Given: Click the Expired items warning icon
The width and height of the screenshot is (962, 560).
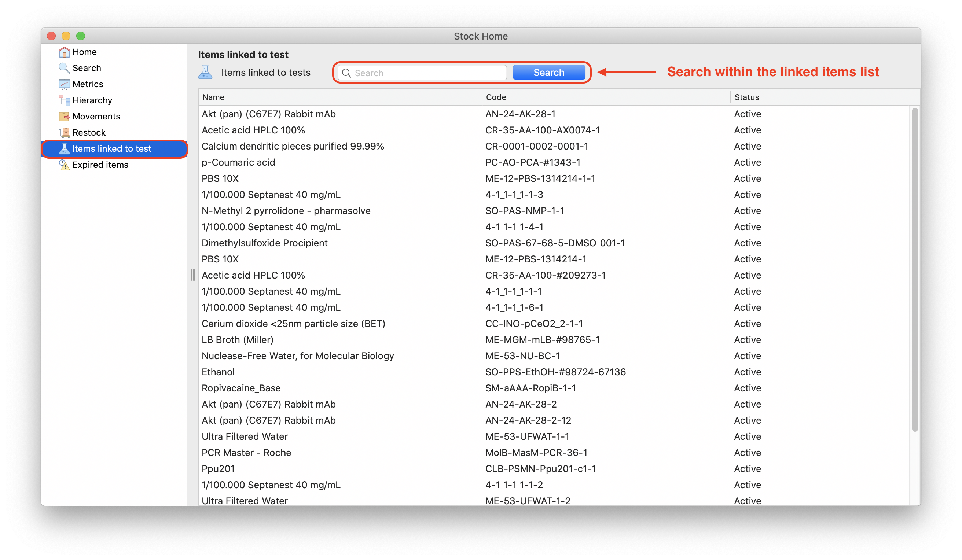Looking at the screenshot, I should point(64,165).
